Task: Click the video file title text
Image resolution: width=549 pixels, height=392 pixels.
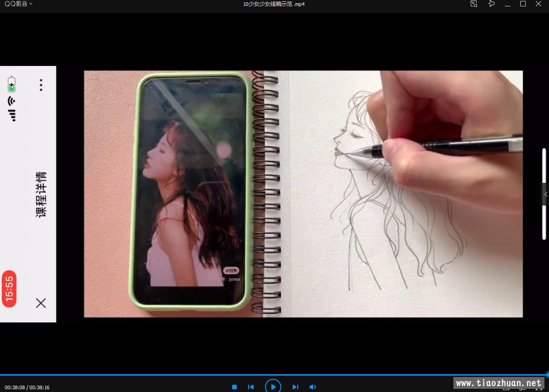Action: coord(274,4)
